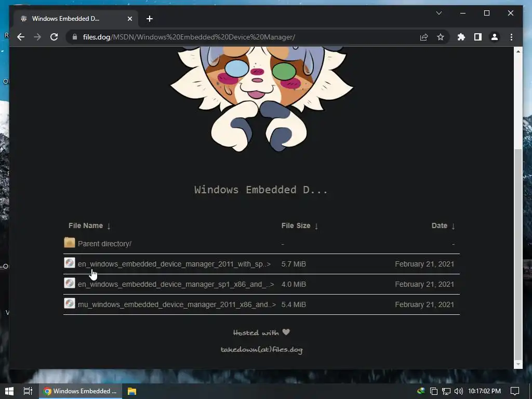Click the takedown(at)files.dog text
532x399 pixels.
coord(261,350)
